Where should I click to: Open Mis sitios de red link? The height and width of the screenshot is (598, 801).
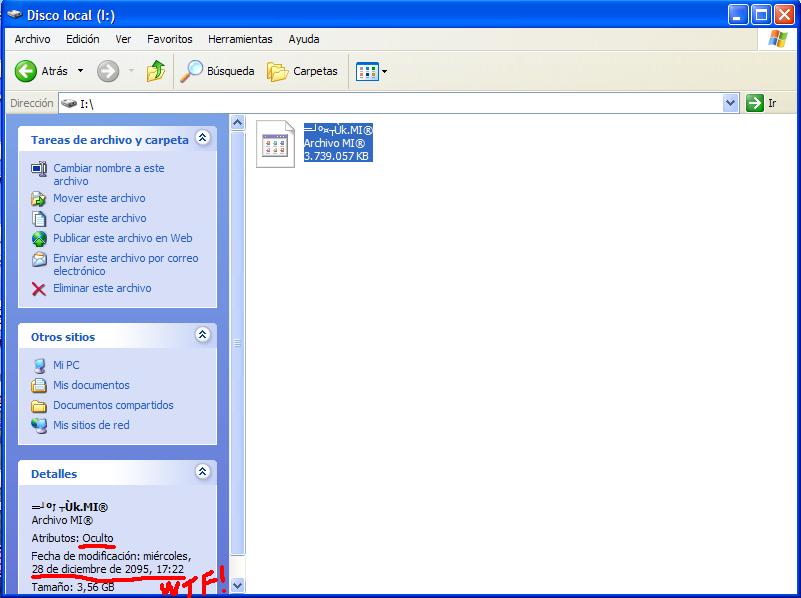(91, 425)
